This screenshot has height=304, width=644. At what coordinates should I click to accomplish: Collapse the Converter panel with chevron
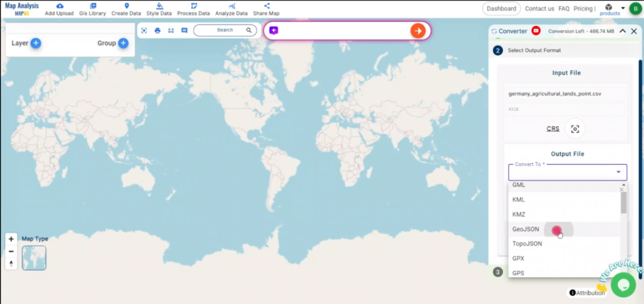click(623, 31)
